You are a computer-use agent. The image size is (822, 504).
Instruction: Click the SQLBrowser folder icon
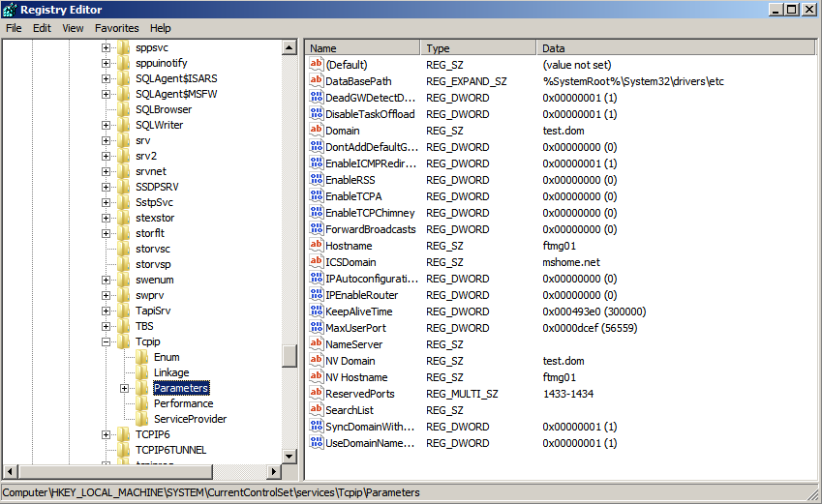[124, 109]
